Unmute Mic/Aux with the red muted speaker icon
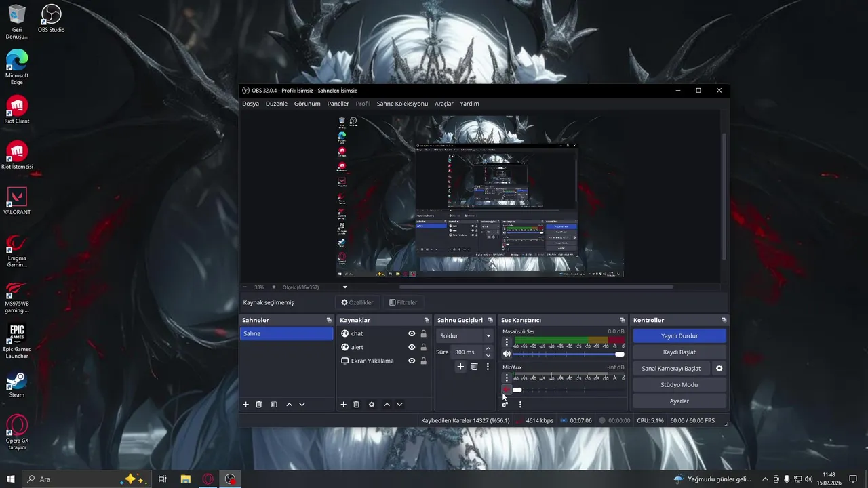 pos(506,390)
